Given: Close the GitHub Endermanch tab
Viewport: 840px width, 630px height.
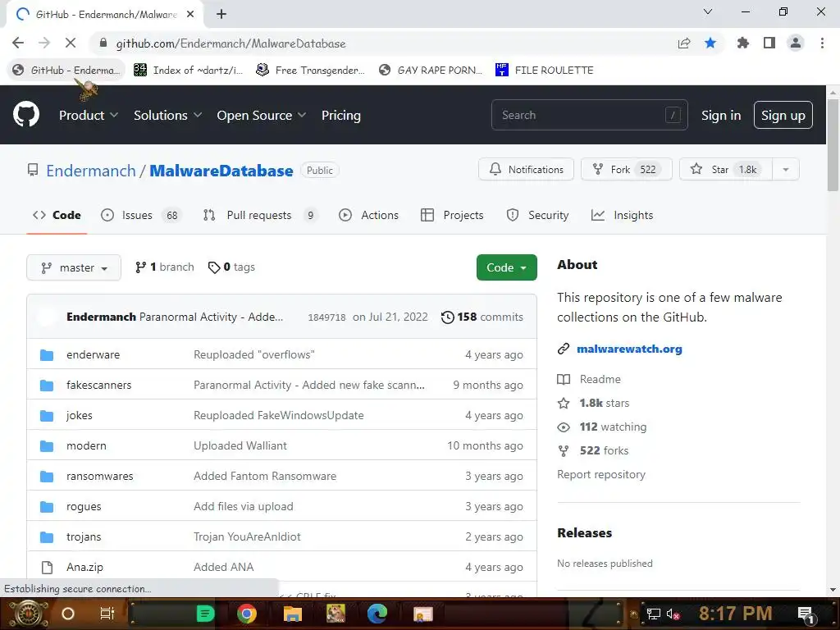Looking at the screenshot, I should pyautogui.click(x=190, y=15).
